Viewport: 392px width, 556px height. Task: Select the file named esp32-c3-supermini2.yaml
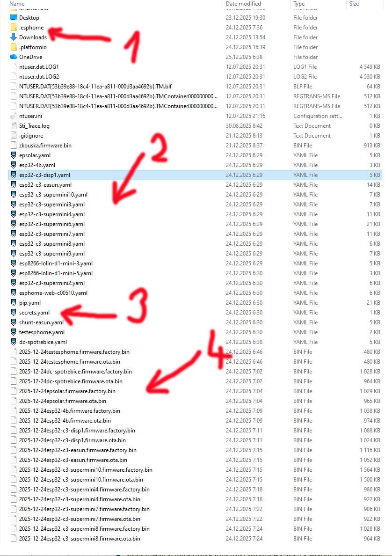coord(52,283)
